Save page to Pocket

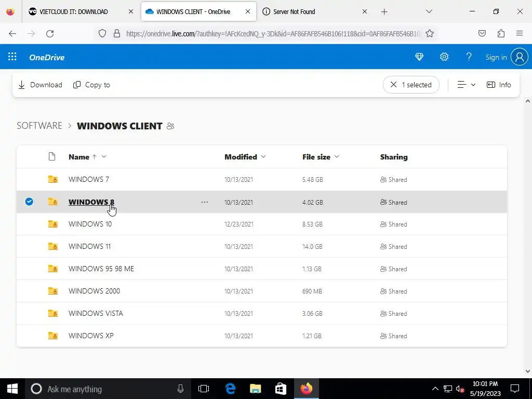click(x=482, y=33)
